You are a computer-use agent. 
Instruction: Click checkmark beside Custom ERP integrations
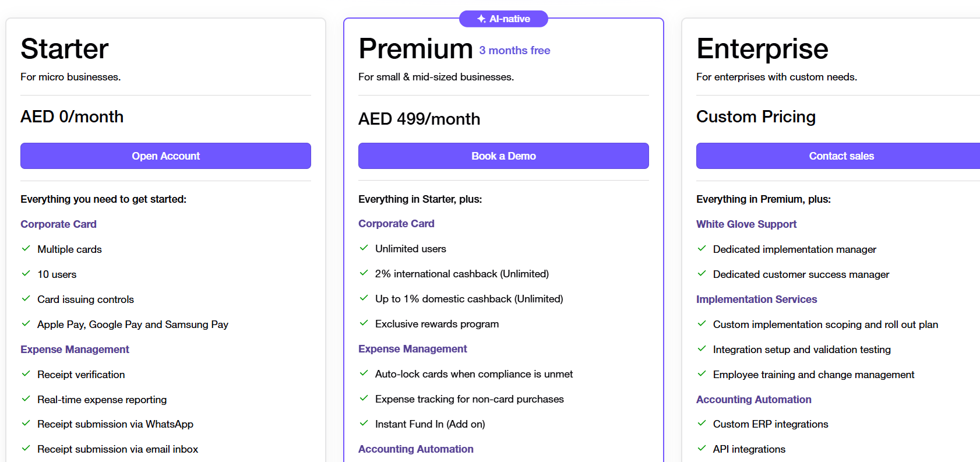(x=701, y=423)
